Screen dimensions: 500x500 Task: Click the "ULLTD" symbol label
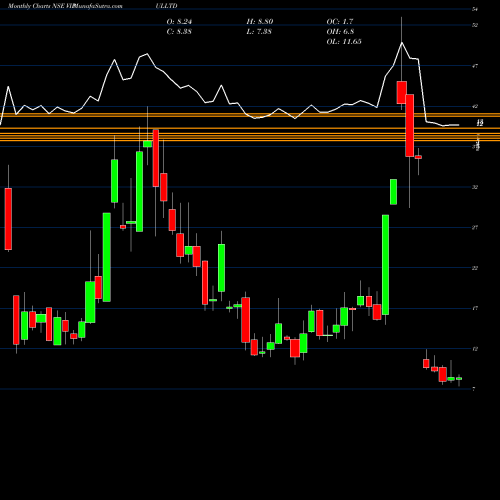coord(166,6)
